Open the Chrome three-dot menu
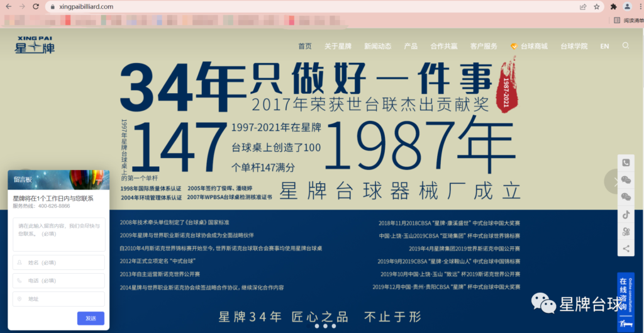Screen dimensions: 644x333 tap(640, 6)
